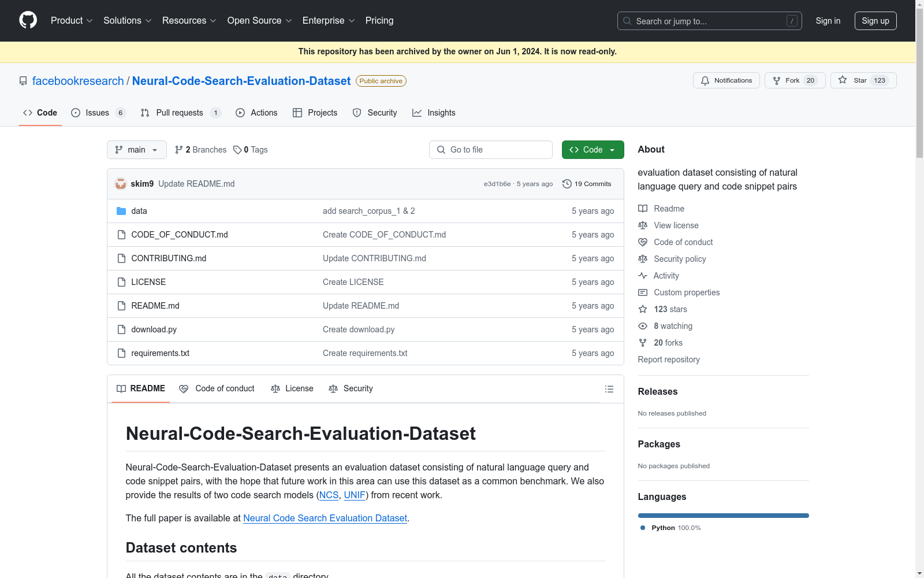
Task: Click the magnifier icon in Go to file
Action: point(441,150)
